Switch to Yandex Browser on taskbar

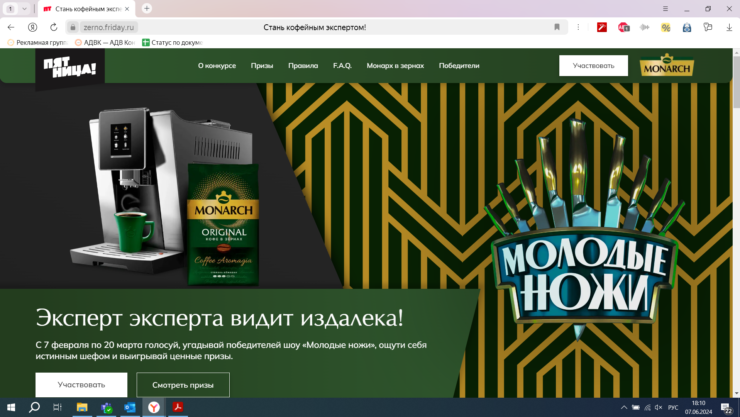pyautogui.click(x=154, y=407)
